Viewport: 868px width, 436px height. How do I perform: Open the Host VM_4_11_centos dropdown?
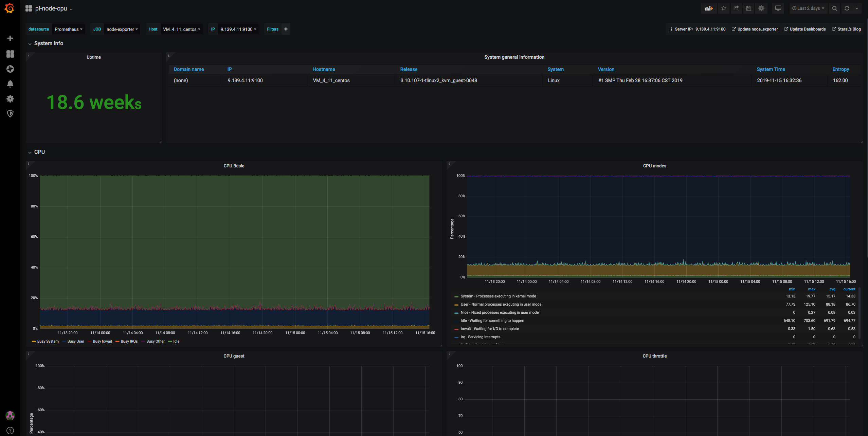pos(181,29)
